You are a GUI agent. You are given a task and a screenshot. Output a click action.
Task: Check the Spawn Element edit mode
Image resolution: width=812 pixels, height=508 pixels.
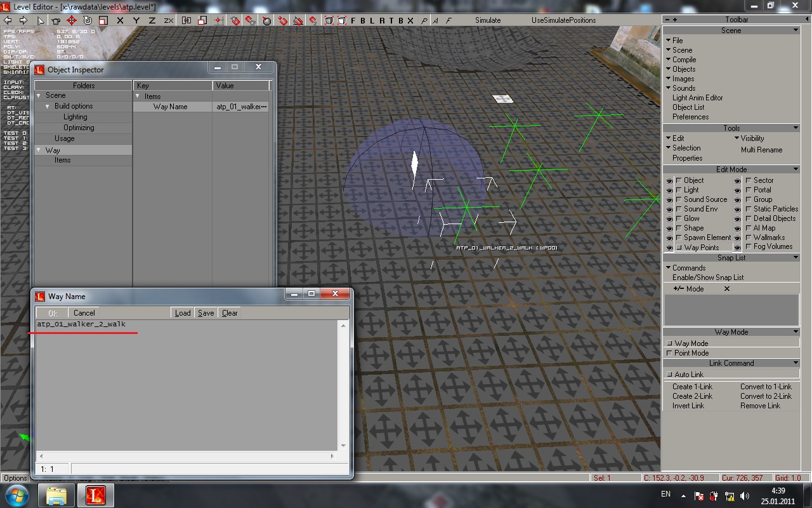tap(679, 237)
